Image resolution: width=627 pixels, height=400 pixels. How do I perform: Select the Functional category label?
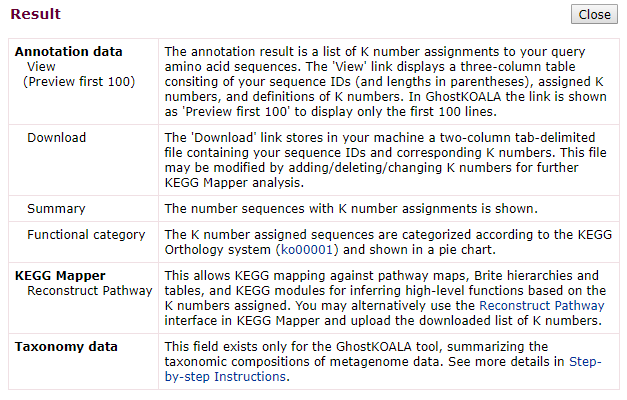[x=86, y=235]
